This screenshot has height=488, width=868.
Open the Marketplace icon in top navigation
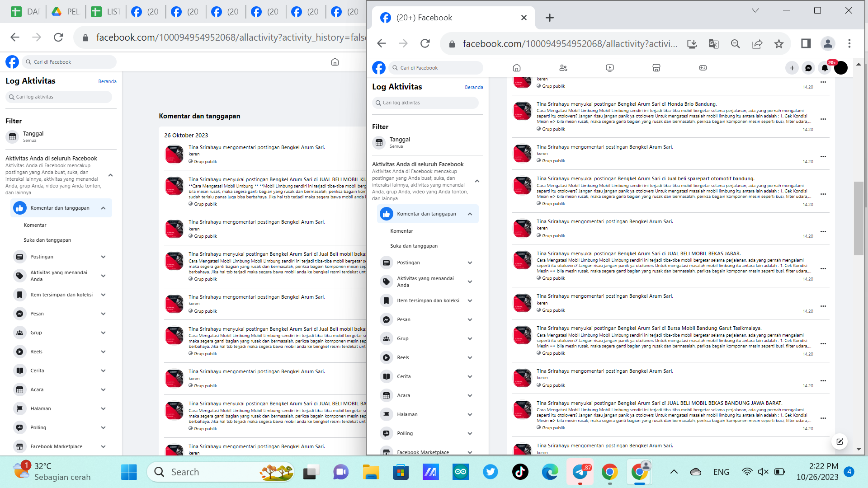pyautogui.click(x=656, y=68)
